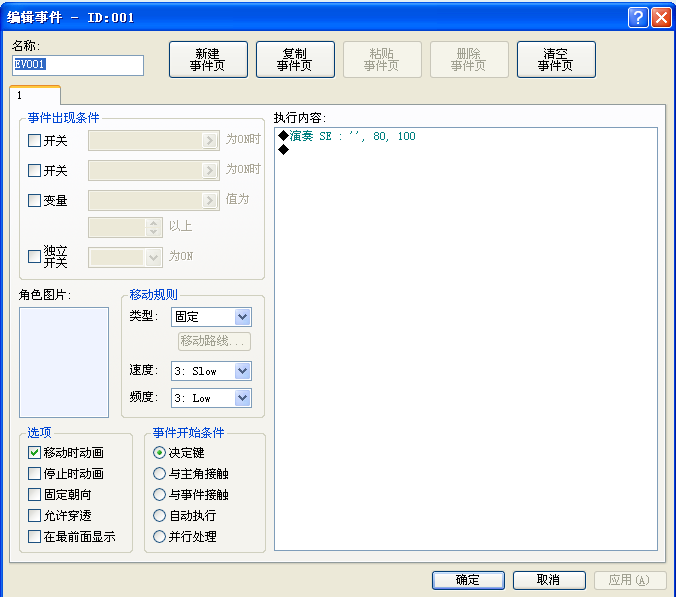
Task: Click the 名称 name input field
Action: tap(78, 65)
